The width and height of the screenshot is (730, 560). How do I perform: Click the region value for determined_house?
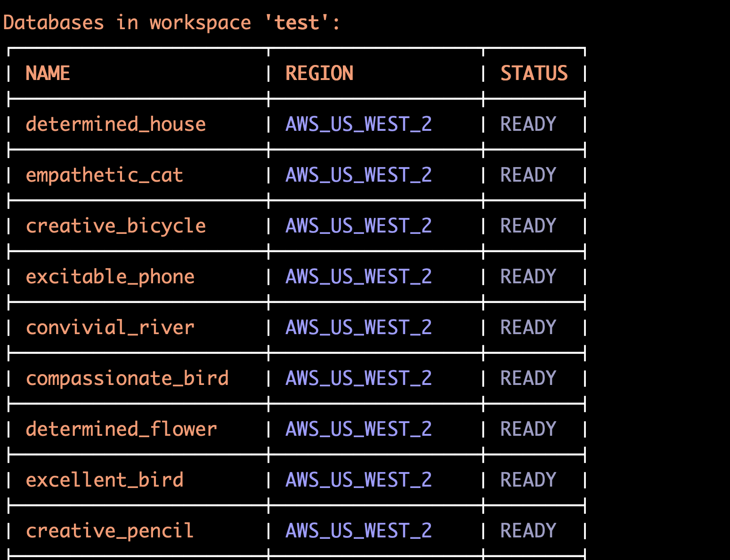(358, 124)
